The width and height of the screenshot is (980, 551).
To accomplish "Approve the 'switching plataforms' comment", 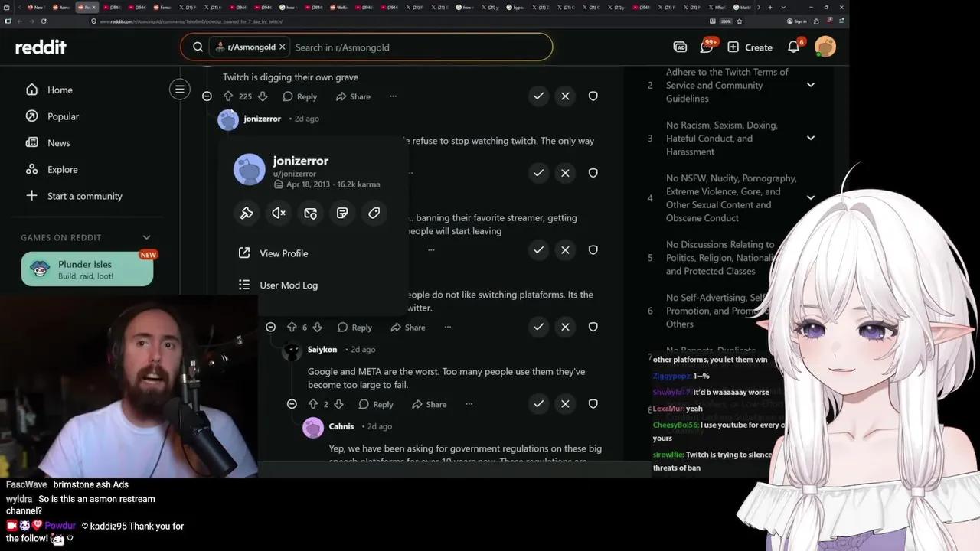I will [x=538, y=327].
